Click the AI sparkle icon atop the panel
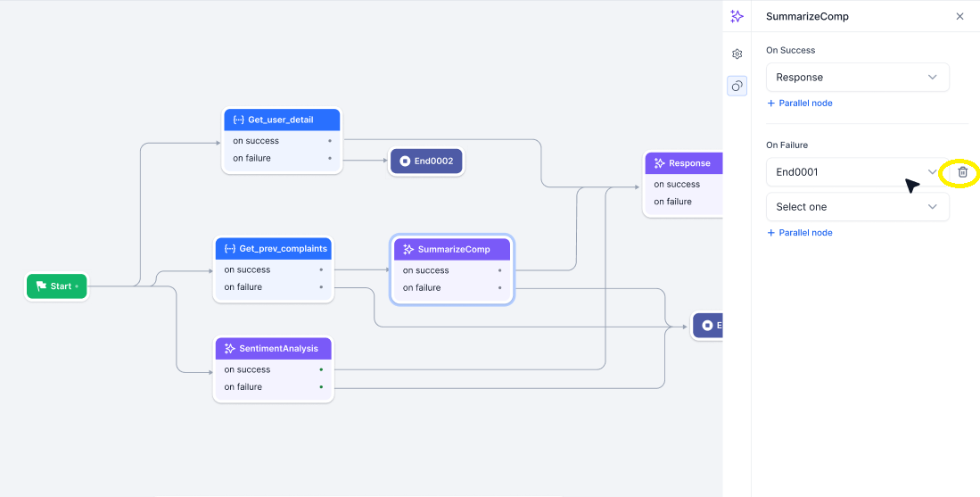The image size is (980, 497). coord(737,16)
